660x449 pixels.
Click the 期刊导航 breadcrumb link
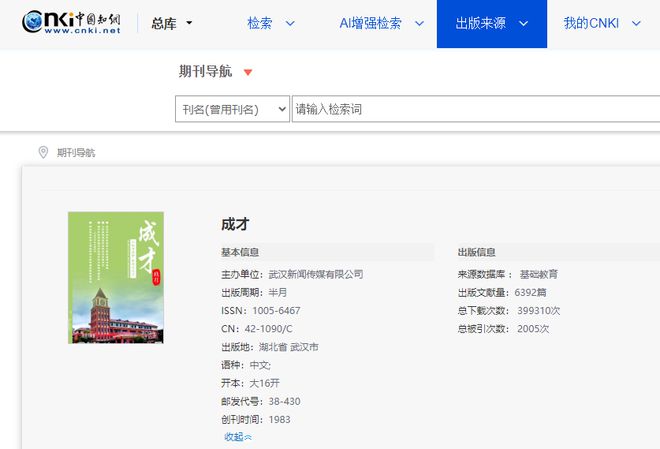click(76, 152)
